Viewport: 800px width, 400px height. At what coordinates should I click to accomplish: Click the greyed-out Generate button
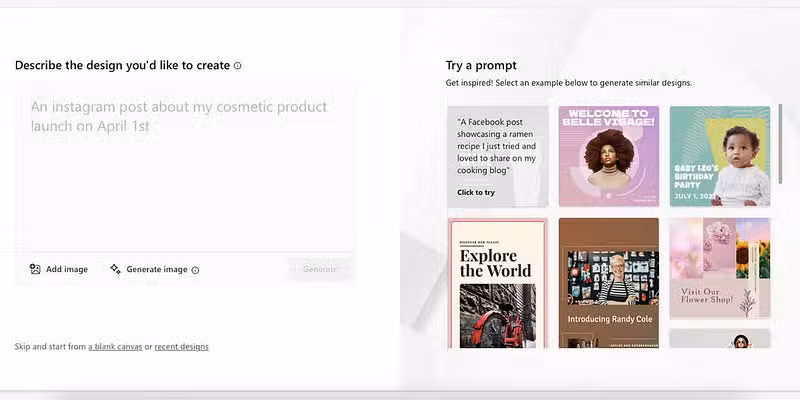click(320, 269)
